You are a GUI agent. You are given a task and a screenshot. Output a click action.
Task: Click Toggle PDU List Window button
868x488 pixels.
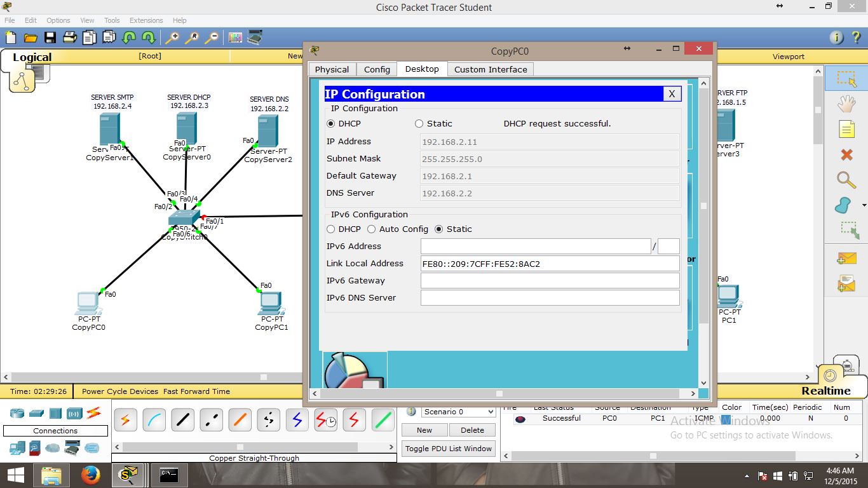[x=449, y=449]
